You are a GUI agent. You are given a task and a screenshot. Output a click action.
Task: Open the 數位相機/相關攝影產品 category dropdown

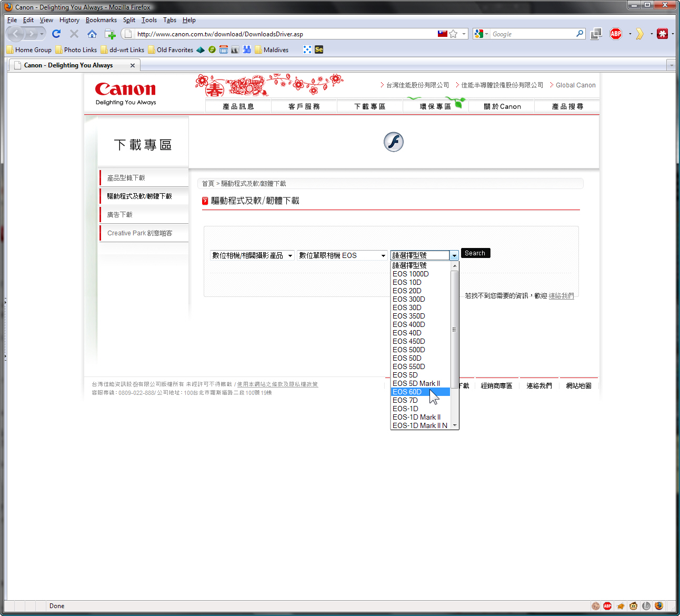click(252, 255)
